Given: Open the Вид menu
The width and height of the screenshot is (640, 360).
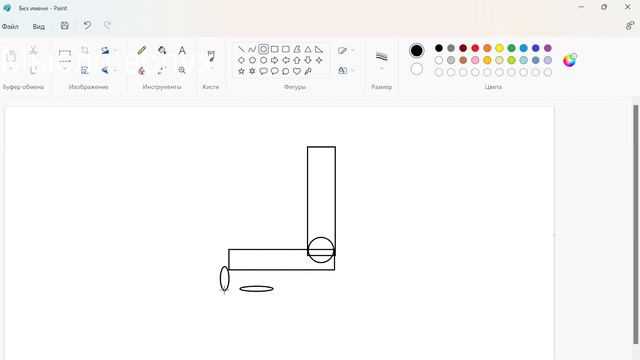Looking at the screenshot, I should coord(38,27).
